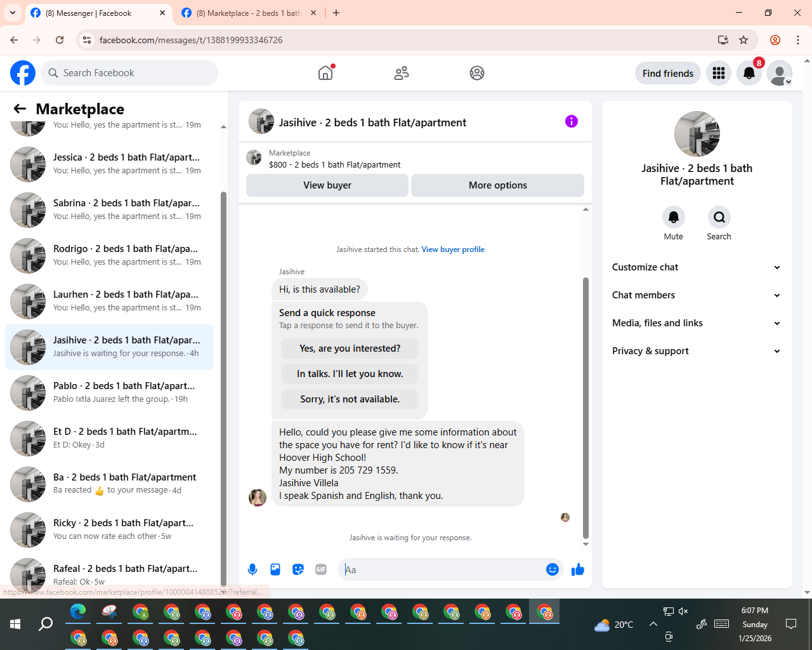The height and width of the screenshot is (650, 812).
Task: Expand Privacy & support section
Action: click(697, 351)
